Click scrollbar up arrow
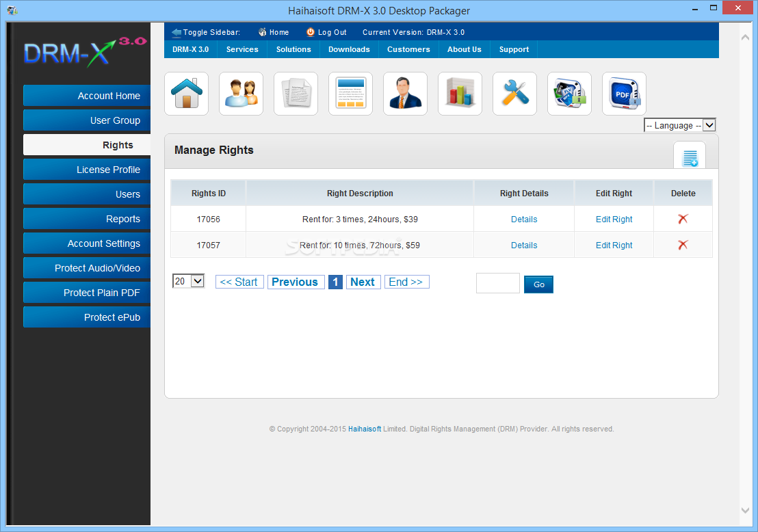 tap(746, 37)
